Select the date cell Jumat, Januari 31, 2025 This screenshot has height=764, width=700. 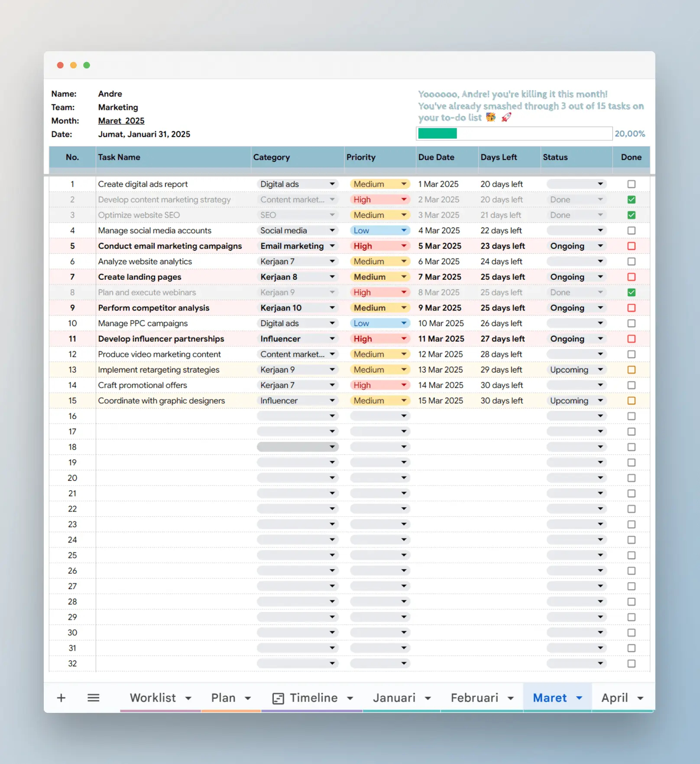[144, 134]
